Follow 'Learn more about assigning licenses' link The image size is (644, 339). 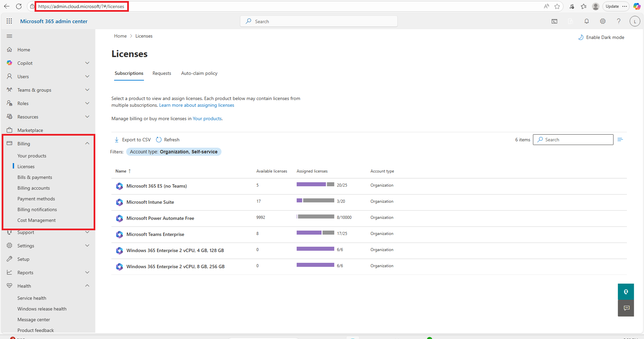(x=197, y=105)
